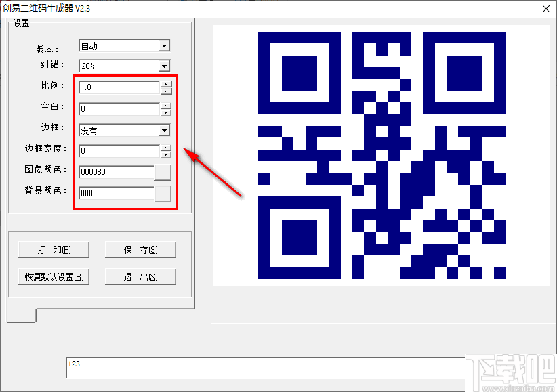
Task: Click the 比例 scale input field
Action: [119, 87]
